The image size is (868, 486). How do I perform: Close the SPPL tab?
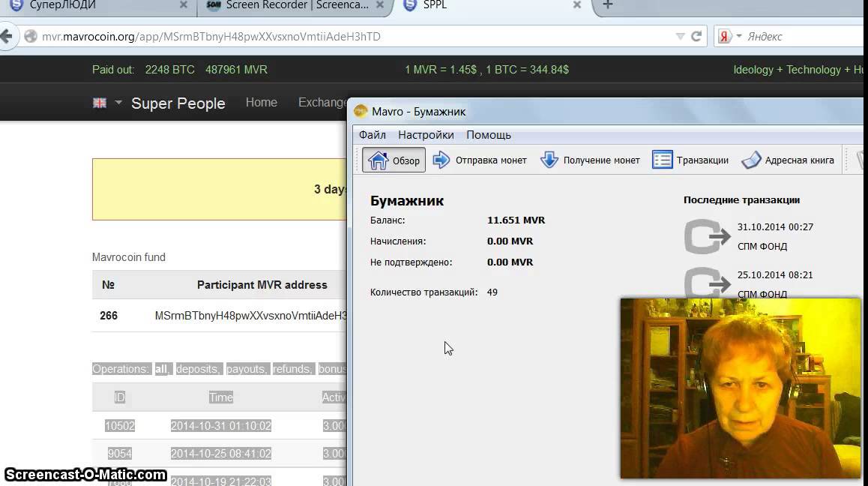(x=577, y=5)
